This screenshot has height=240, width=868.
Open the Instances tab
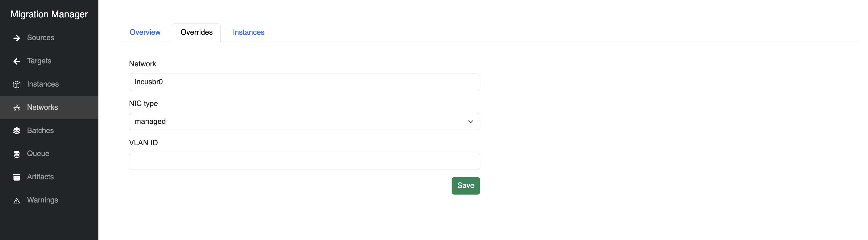248,32
